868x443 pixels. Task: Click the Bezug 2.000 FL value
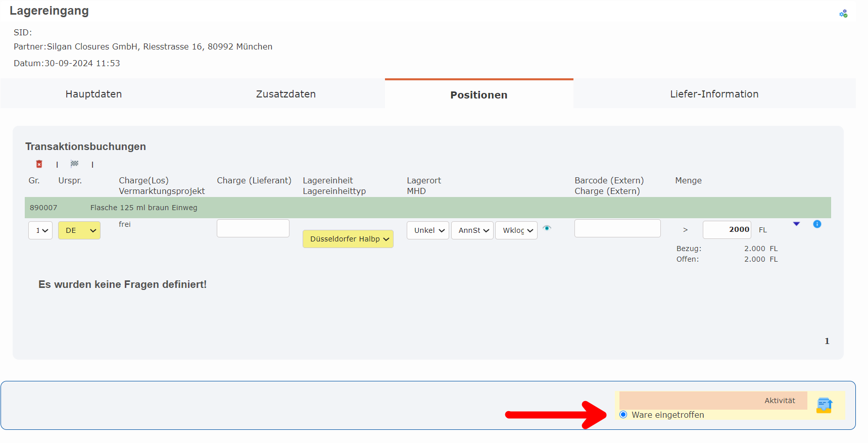tap(761, 249)
